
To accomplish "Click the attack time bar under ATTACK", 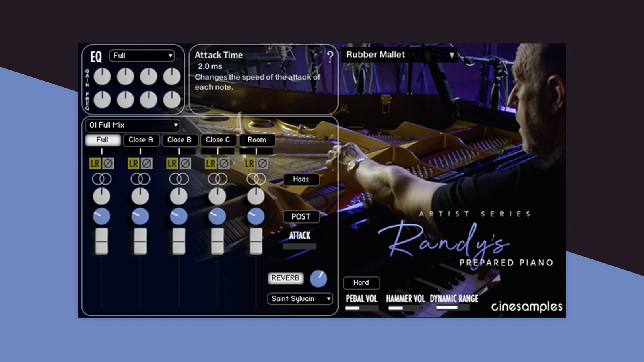I will tap(299, 246).
